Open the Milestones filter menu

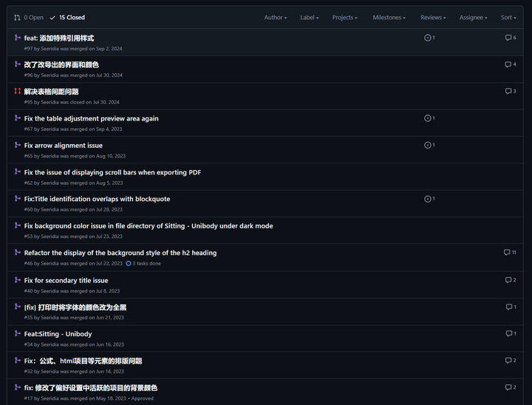coord(389,17)
